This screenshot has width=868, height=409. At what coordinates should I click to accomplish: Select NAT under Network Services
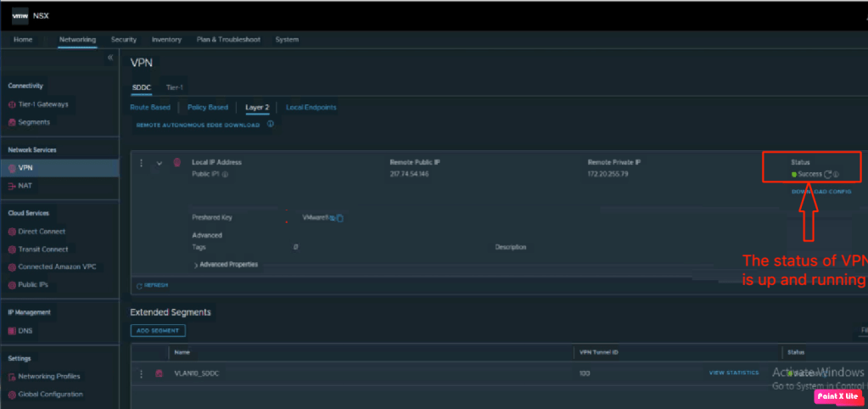[x=25, y=186]
